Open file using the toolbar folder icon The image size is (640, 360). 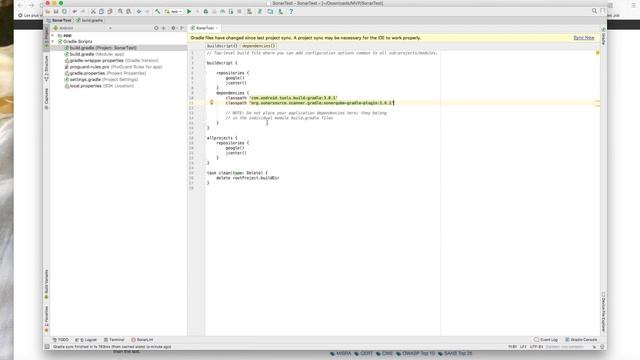point(48,12)
